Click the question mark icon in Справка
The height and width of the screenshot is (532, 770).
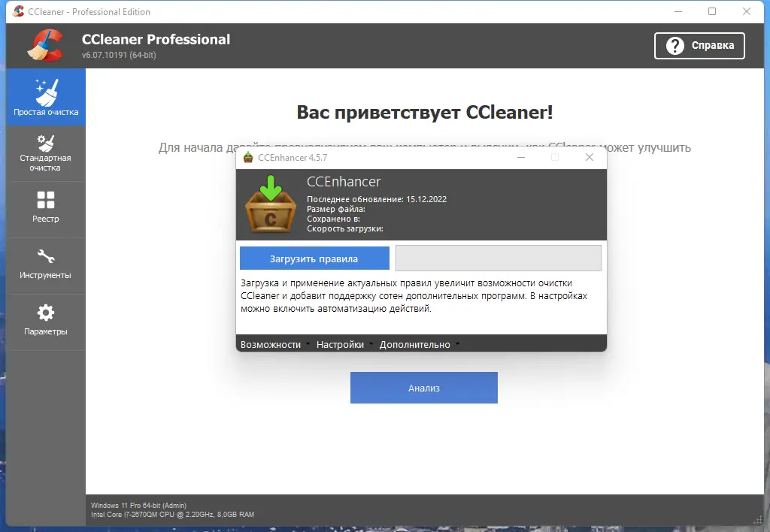click(x=676, y=45)
